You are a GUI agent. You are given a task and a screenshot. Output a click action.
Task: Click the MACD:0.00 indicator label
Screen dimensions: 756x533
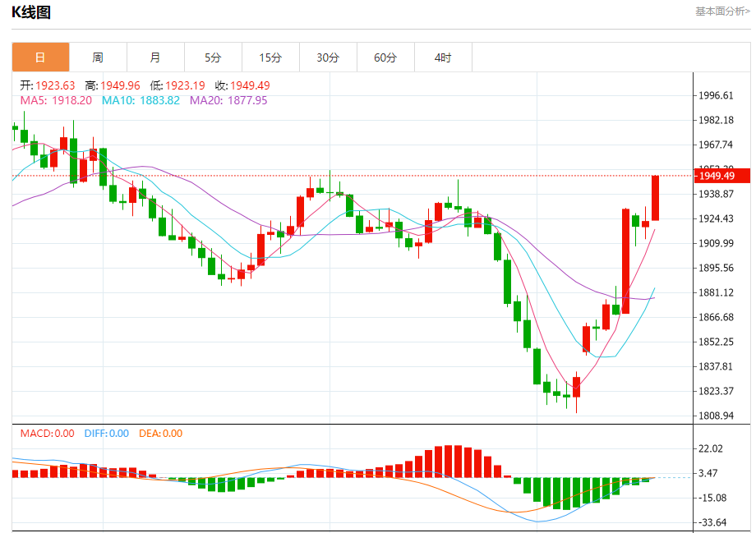click(x=48, y=434)
